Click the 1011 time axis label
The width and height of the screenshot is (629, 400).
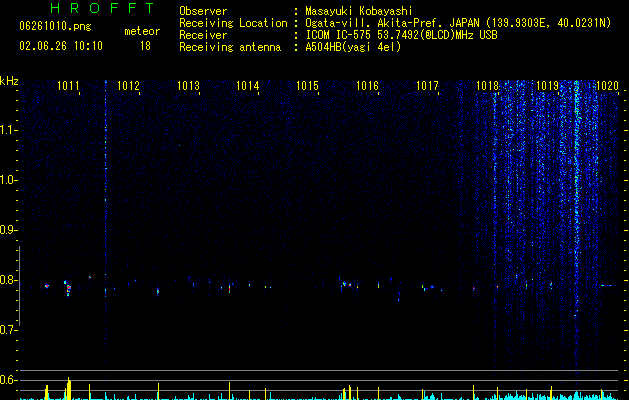(x=68, y=86)
